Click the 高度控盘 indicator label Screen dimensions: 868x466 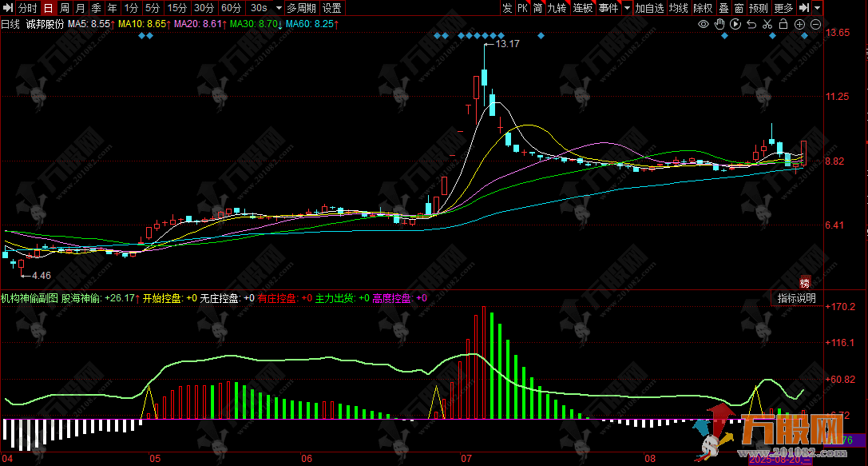pos(392,298)
